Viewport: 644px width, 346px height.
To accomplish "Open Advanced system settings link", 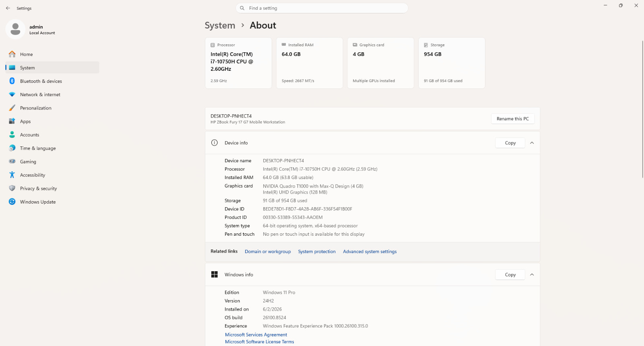I will (369, 251).
